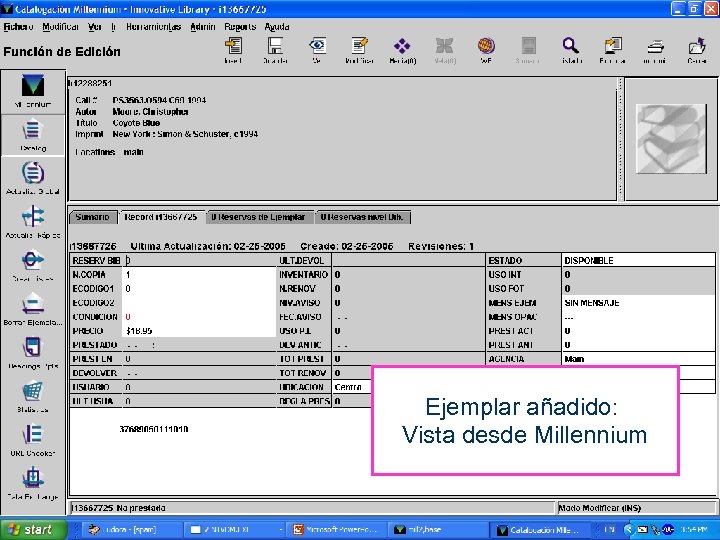Open the Herramientas menu
This screenshot has width=720, height=540.
point(153,27)
